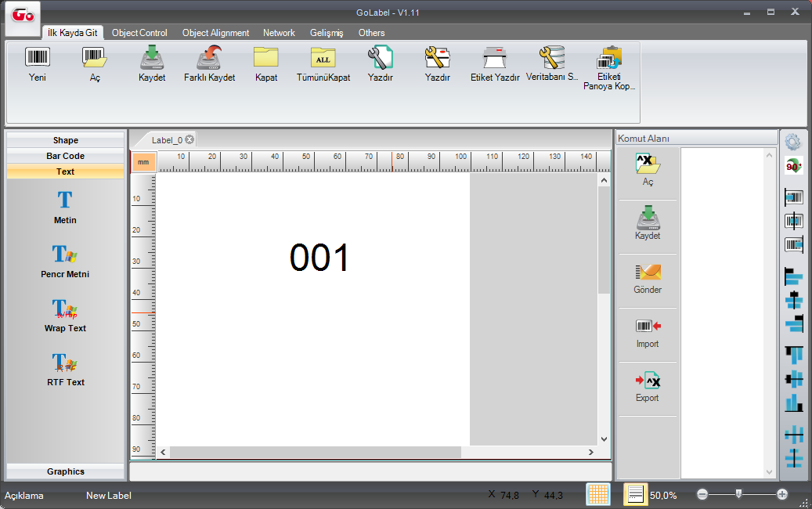Image resolution: width=812 pixels, height=509 pixels.
Task: Rotate object with the 90° icon
Action: pos(793,167)
